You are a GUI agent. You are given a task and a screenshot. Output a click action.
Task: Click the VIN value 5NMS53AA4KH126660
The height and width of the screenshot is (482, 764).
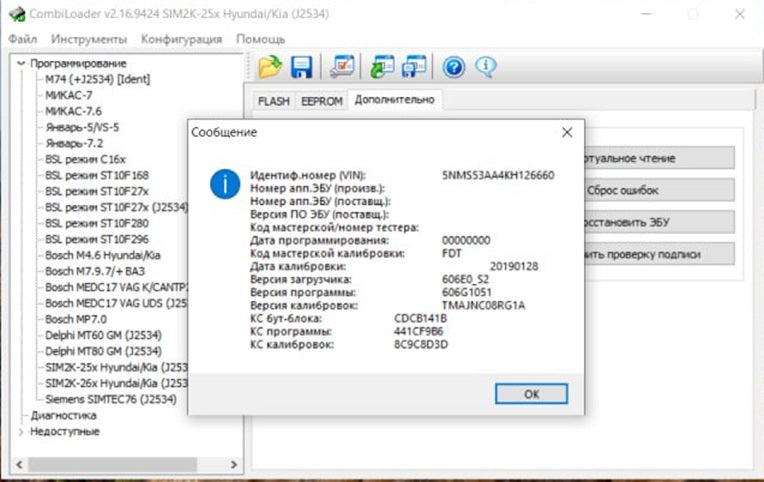[x=498, y=175]
